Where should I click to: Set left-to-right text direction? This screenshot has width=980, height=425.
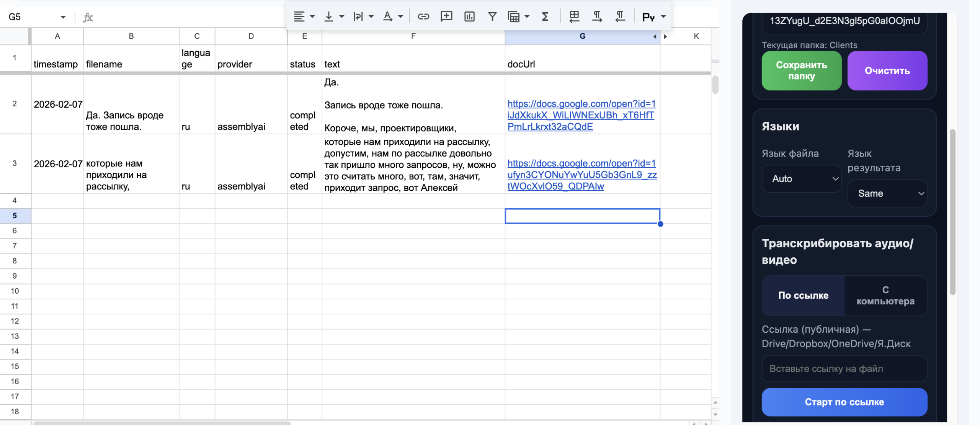tap(597, 16)
